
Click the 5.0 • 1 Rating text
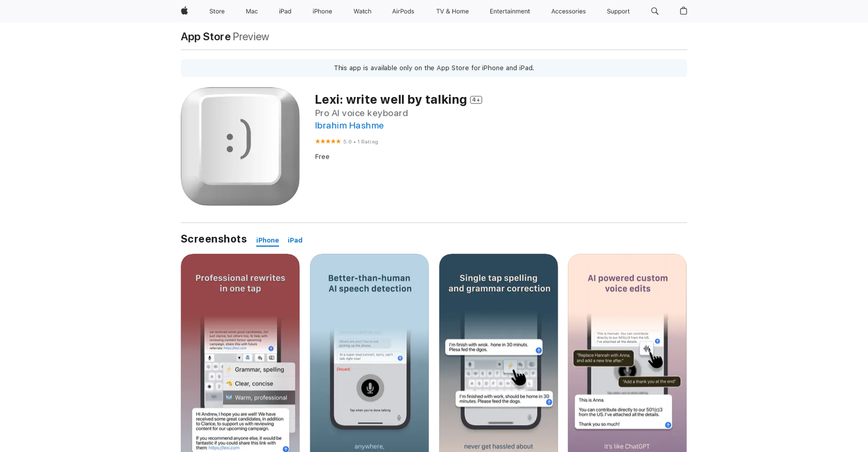pyautogui.click(x=361, y=142)
